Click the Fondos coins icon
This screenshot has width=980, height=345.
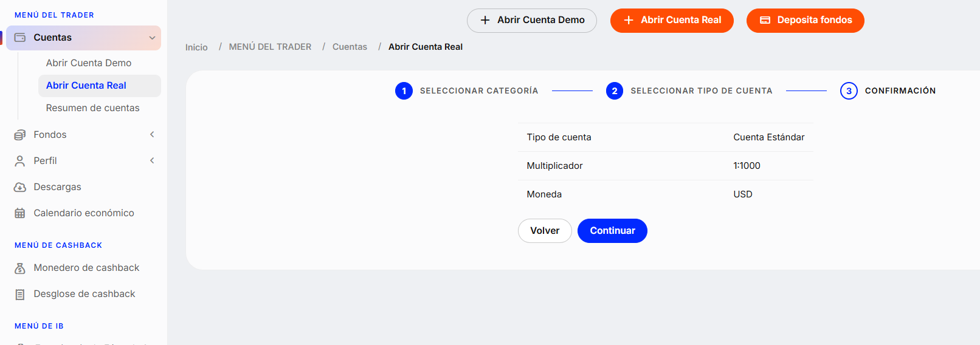tap(20, 135)
